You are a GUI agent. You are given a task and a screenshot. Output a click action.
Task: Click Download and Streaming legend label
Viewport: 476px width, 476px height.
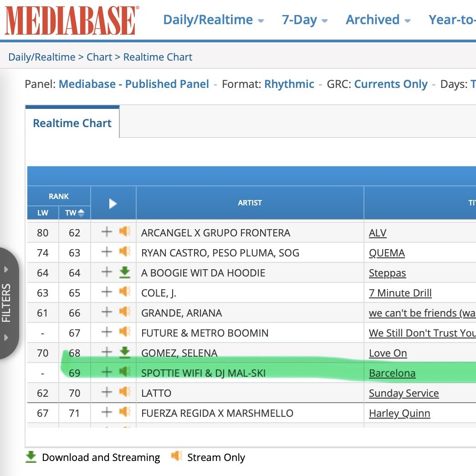(x=101, y=457)
